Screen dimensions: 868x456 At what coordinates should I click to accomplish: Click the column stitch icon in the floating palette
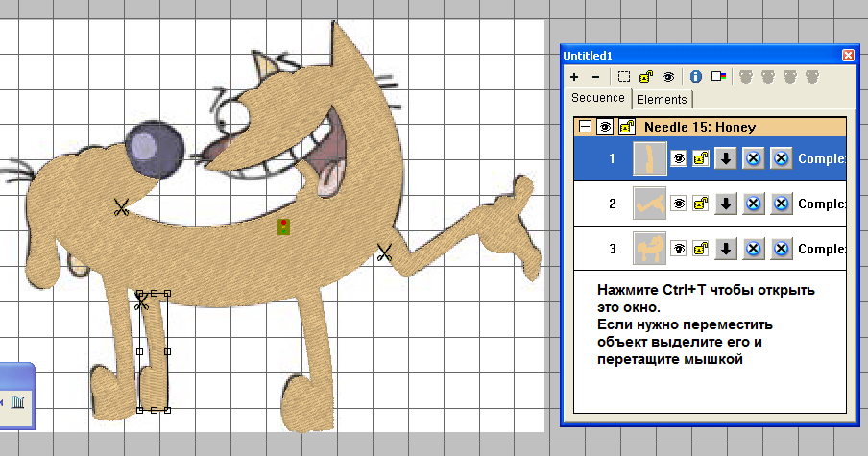[17, 401]
